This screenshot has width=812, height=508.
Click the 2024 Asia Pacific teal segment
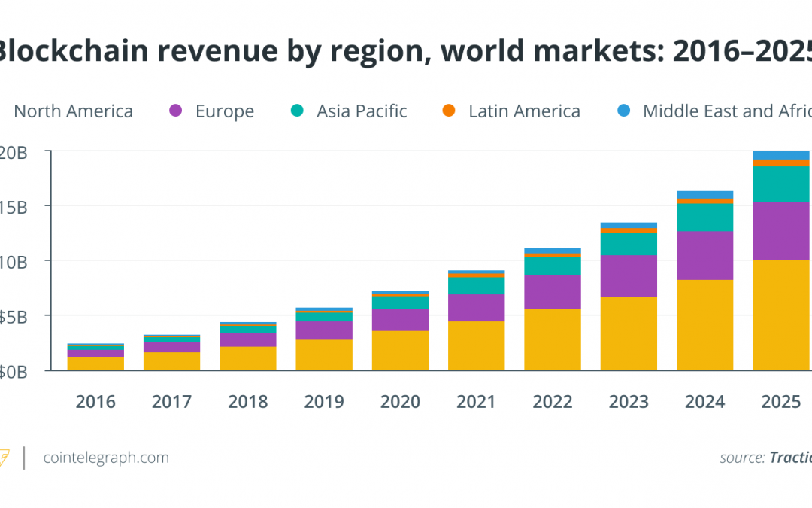pyautogui.click(x=704, y=217)
